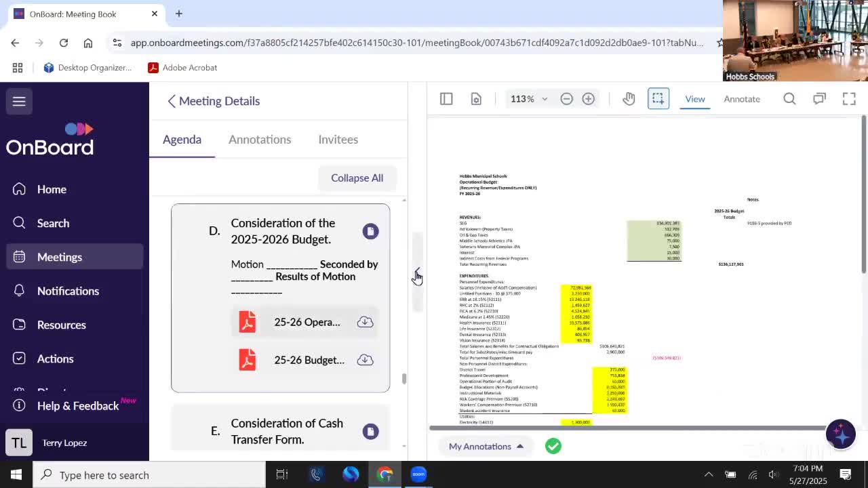Viewport: 868px width, 488px height.
Task: Open Actions in the sidebar
Action: [x=55, y=359]
